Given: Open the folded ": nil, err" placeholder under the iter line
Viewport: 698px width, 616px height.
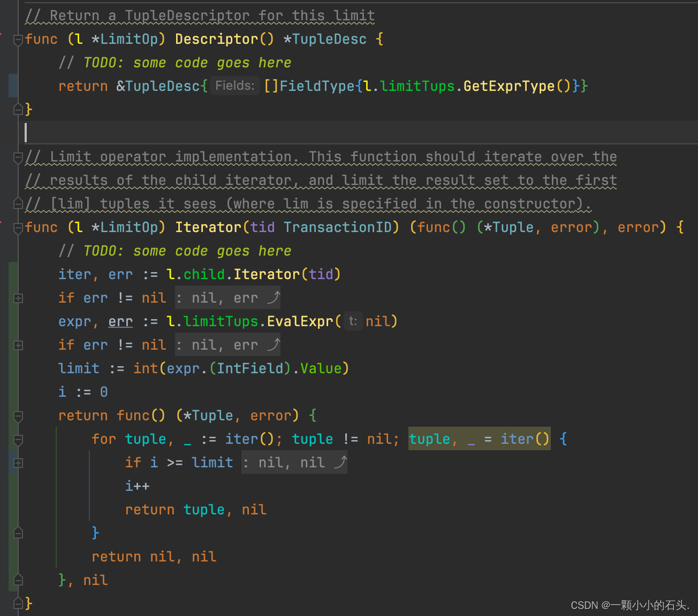Looking at the screenshot, I should point(228,298).
